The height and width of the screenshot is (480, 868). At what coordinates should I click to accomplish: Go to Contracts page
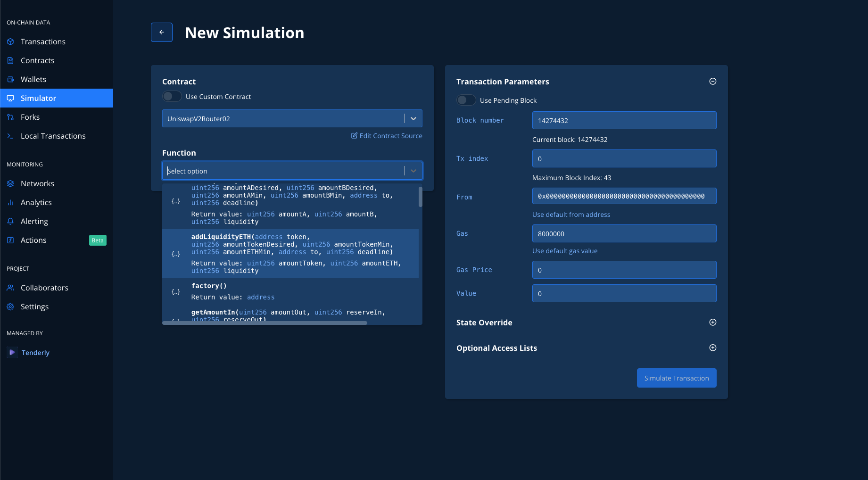click(57, 60)
